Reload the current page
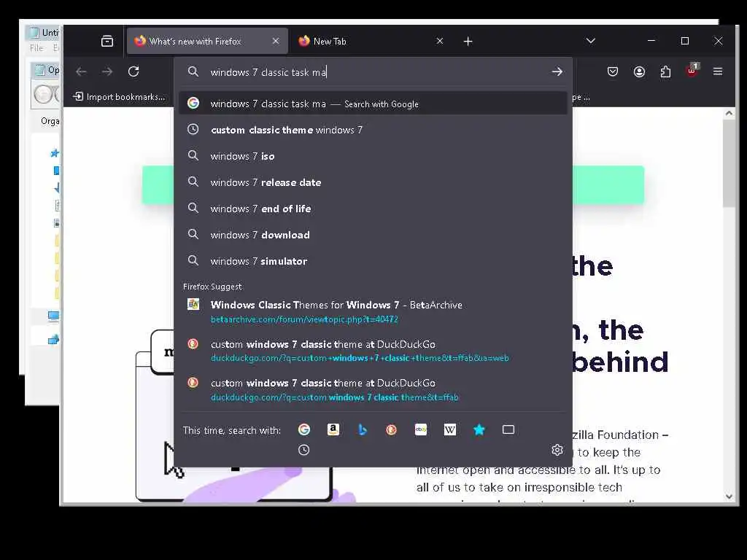Screen dimensions: 747x560 point(133,72)
